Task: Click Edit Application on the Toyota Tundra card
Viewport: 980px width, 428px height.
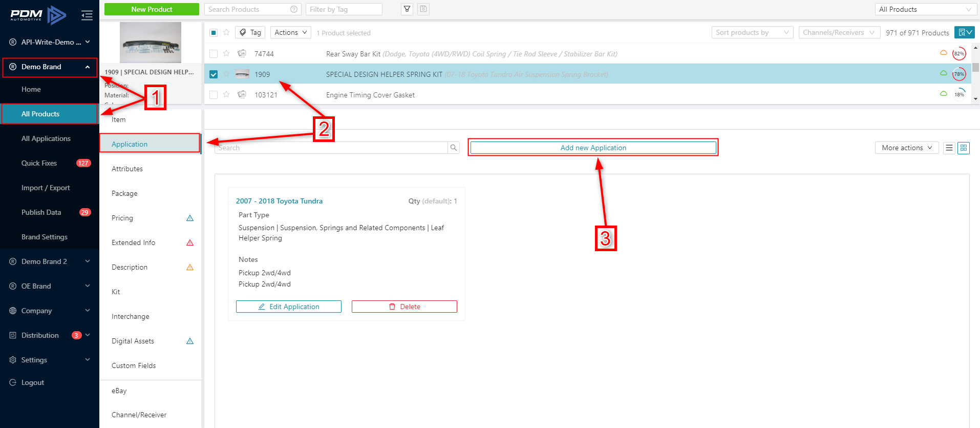Action: coord(289,307)
